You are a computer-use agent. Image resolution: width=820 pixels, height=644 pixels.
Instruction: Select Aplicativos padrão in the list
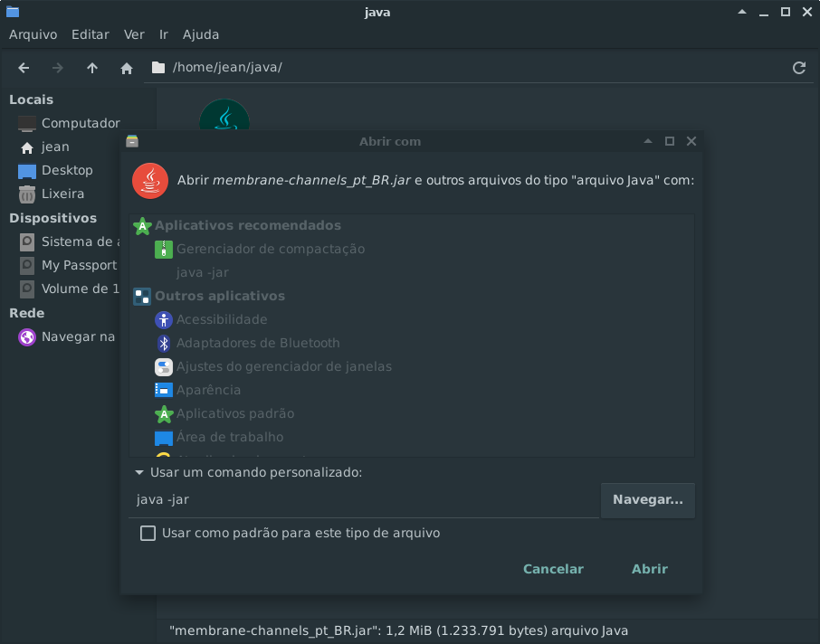pos(234,413)
